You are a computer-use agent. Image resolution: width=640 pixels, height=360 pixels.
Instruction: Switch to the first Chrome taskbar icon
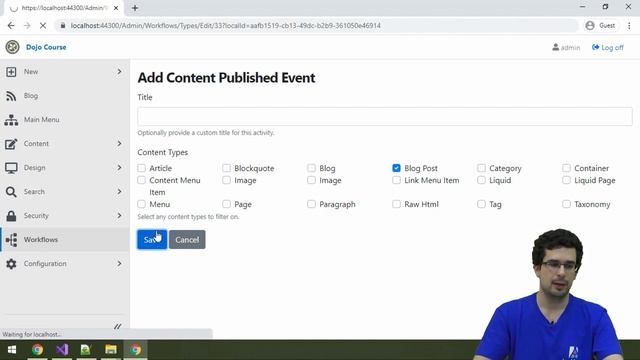tap(38, 350)
